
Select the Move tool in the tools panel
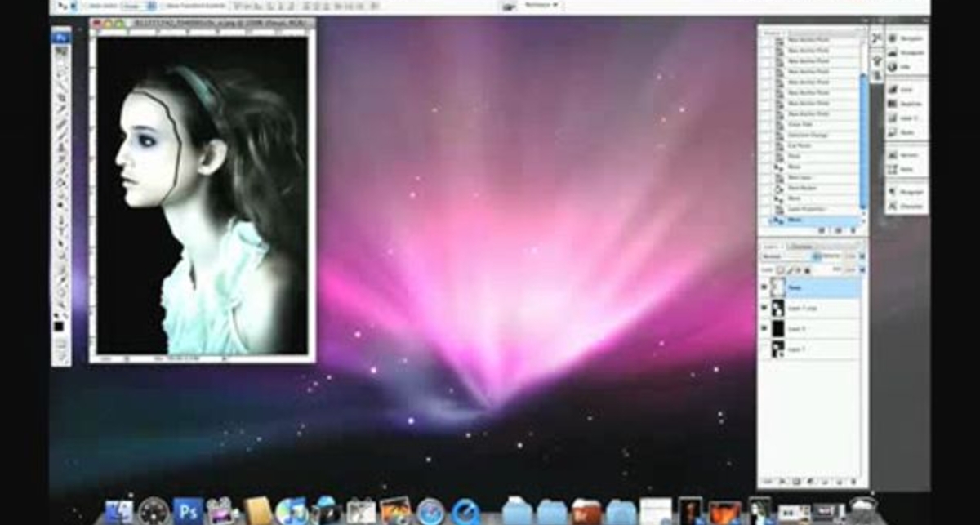(x=61, y=51)
